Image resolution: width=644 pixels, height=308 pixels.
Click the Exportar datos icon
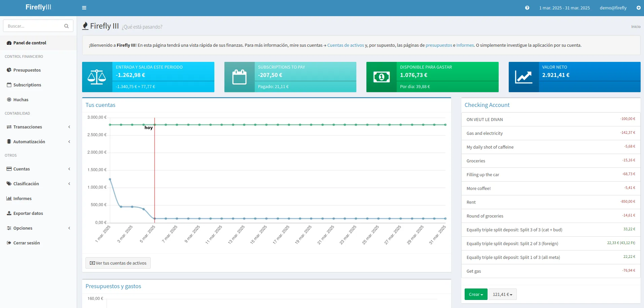pos(9,213)
